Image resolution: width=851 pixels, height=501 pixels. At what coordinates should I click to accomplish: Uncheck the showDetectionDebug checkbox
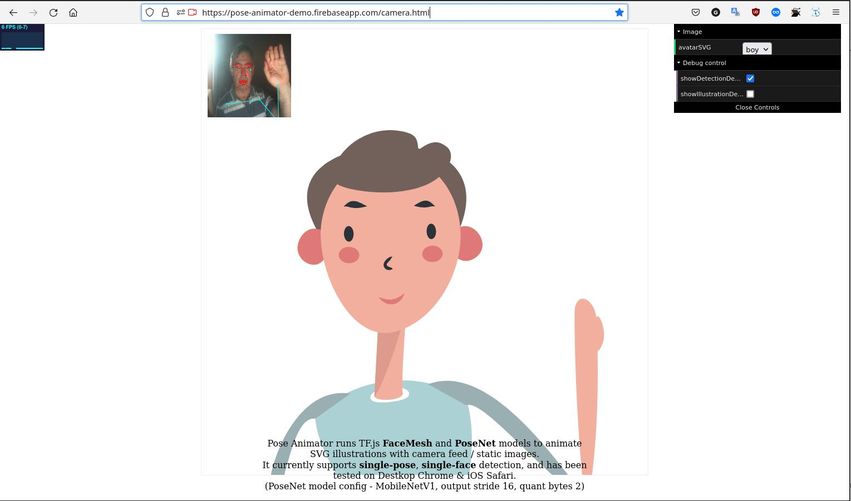pos(750,78)
